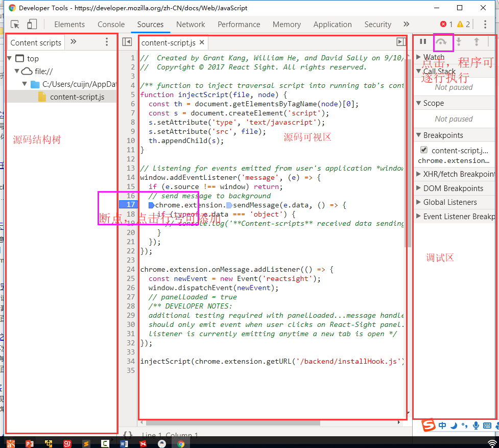Screen dimensions: 499x448
Task: Open the Elements panel tab
Action: [x=69, y=25]
